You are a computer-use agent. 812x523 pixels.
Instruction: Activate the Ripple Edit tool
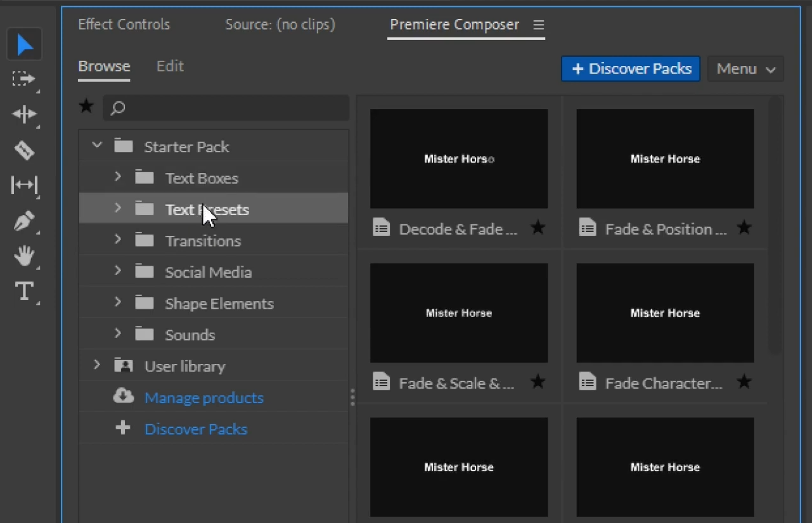pyautogui.click(x=24, y=115)
